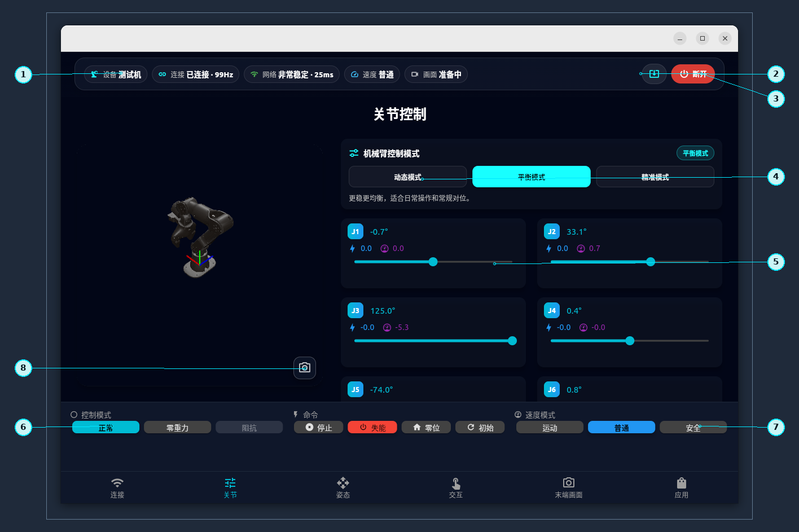799x532 pixels.
Task: Select the 精准模式 control mode
Action: point(655,177)
